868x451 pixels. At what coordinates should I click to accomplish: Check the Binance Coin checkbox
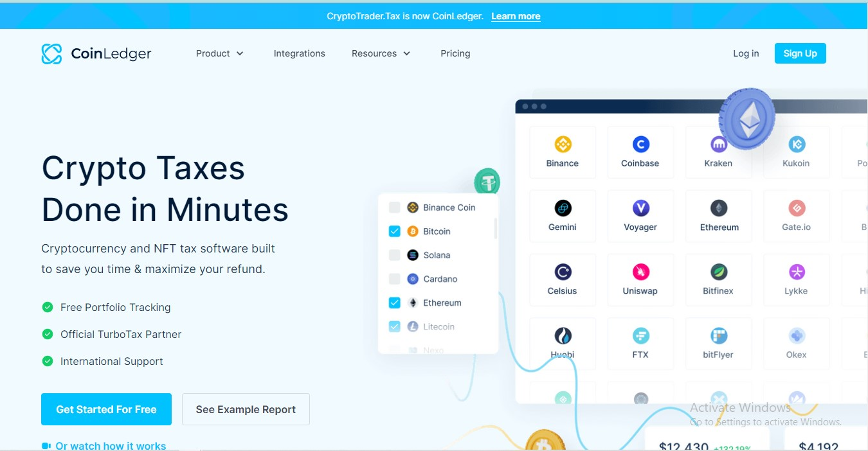click(394, 208)
